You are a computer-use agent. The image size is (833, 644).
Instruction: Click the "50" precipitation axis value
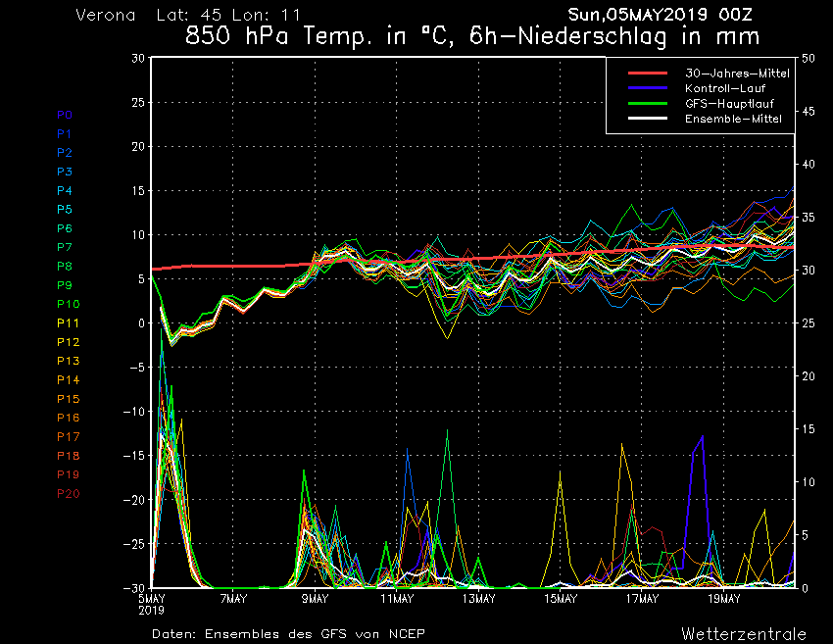(x=808, y=59)
